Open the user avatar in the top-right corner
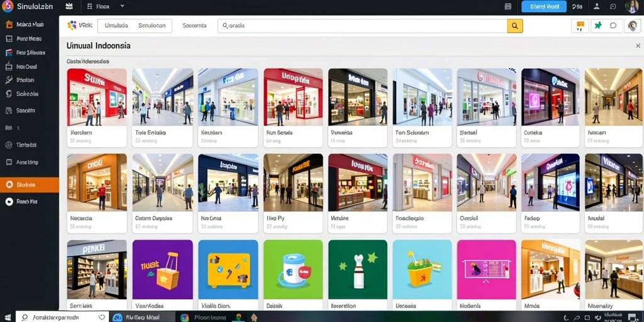This screenshot has height=322, width=644. [x=632, y=6]
